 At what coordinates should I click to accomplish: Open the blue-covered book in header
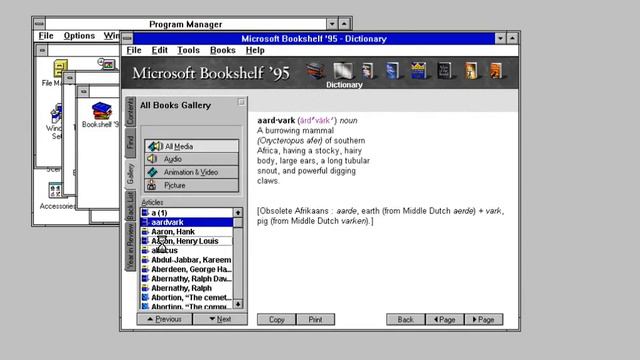pos(392,71)
